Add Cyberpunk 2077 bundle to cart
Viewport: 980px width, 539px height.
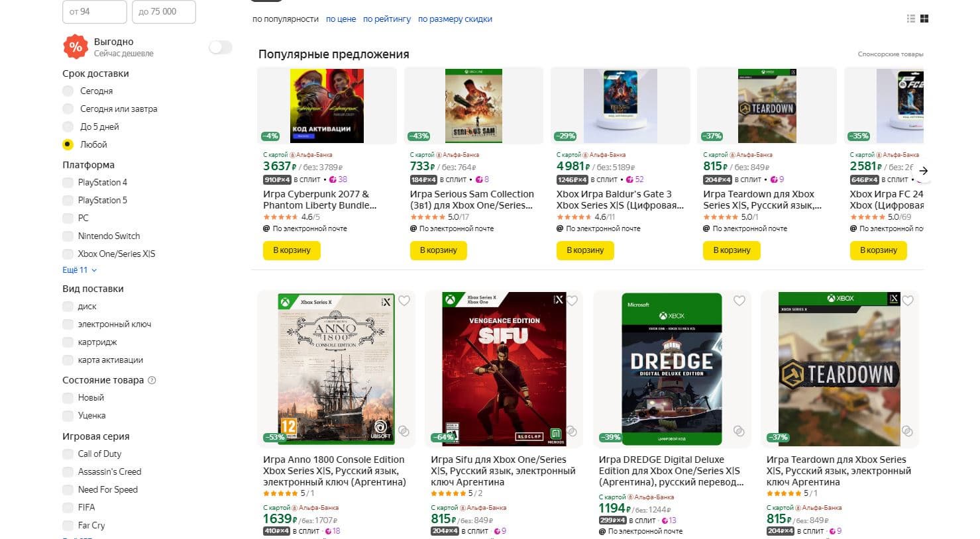pyautogui.click(x=292, y=250)
